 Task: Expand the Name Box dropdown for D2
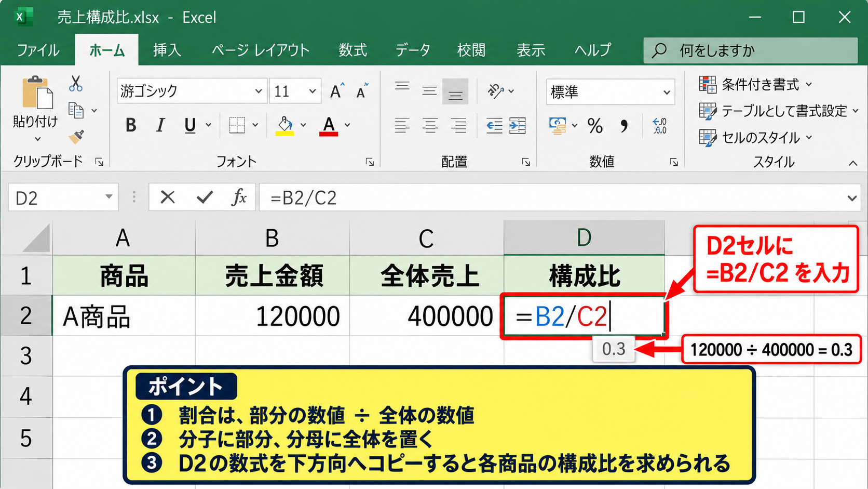click(108, 197)
